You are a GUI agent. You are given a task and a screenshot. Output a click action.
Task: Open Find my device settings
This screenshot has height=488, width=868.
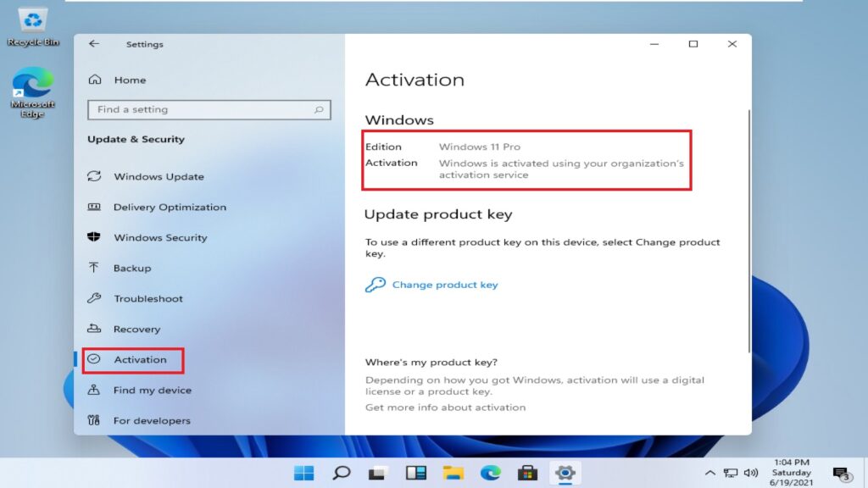[153, 390]
